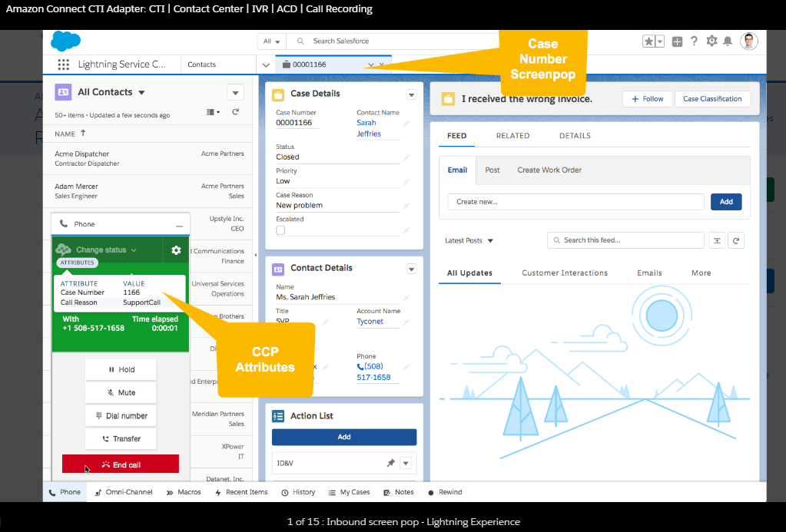
Task: Open the Tyconet account link
Action: pos(370,322)
